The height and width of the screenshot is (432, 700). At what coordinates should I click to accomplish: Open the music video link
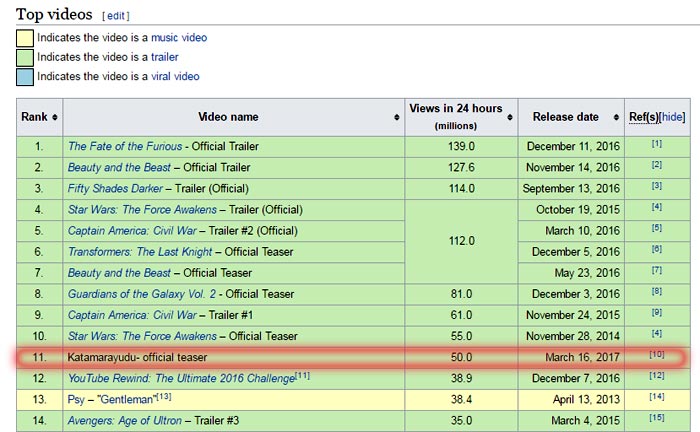(x=179, y=37)
